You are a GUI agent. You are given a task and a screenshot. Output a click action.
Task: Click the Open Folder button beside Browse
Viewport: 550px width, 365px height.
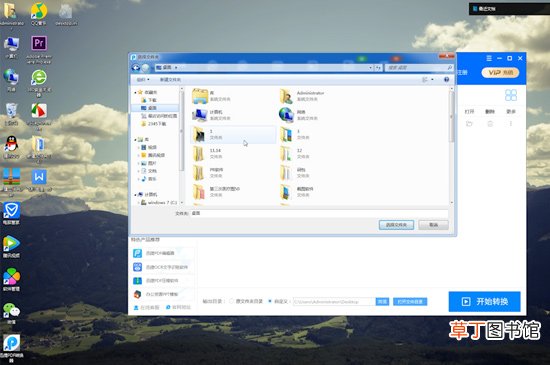[x=410, y=302]
